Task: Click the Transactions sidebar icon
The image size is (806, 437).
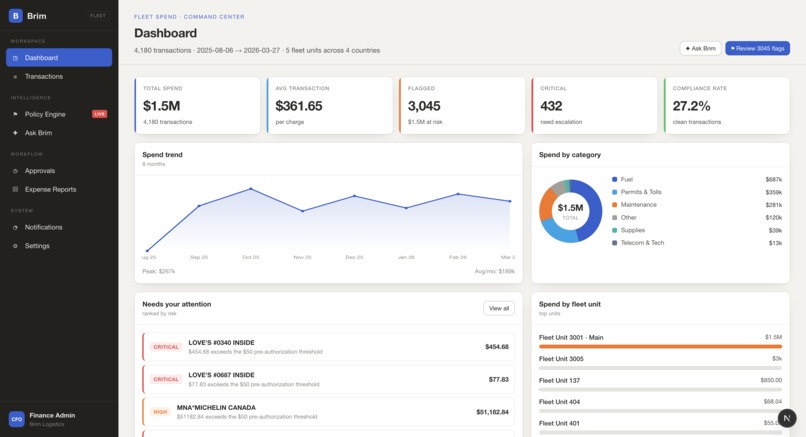Action: tap(15, 77)
